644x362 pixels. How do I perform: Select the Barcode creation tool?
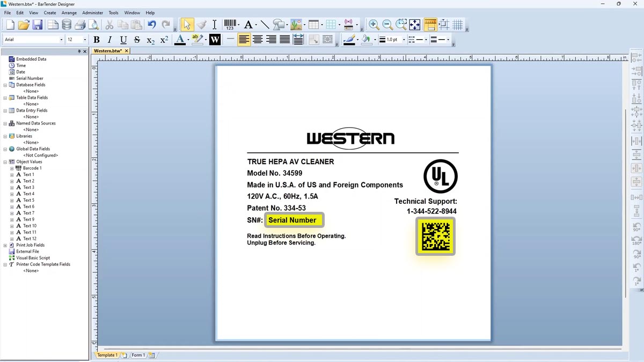click(230, 25)
